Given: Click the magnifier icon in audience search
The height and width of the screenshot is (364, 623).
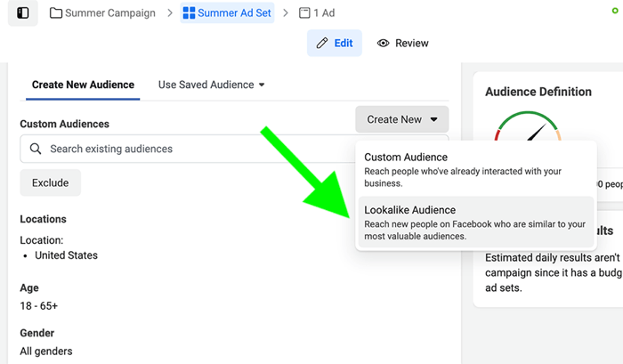Looking at the screenshot, I should (36, 149).
